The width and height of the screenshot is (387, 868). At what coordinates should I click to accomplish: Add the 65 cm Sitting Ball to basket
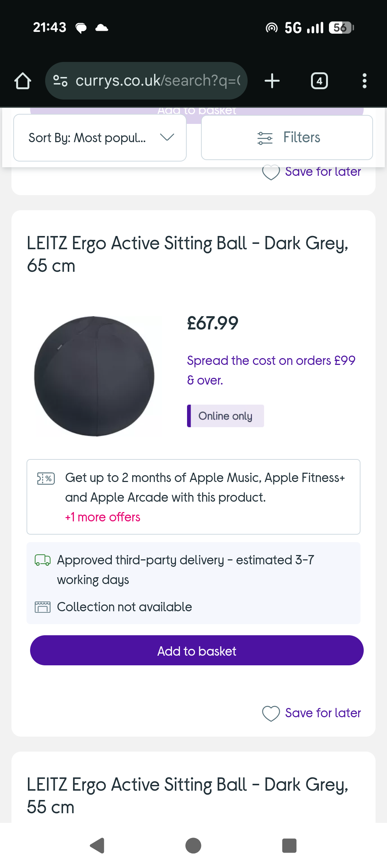coord(197,651)
